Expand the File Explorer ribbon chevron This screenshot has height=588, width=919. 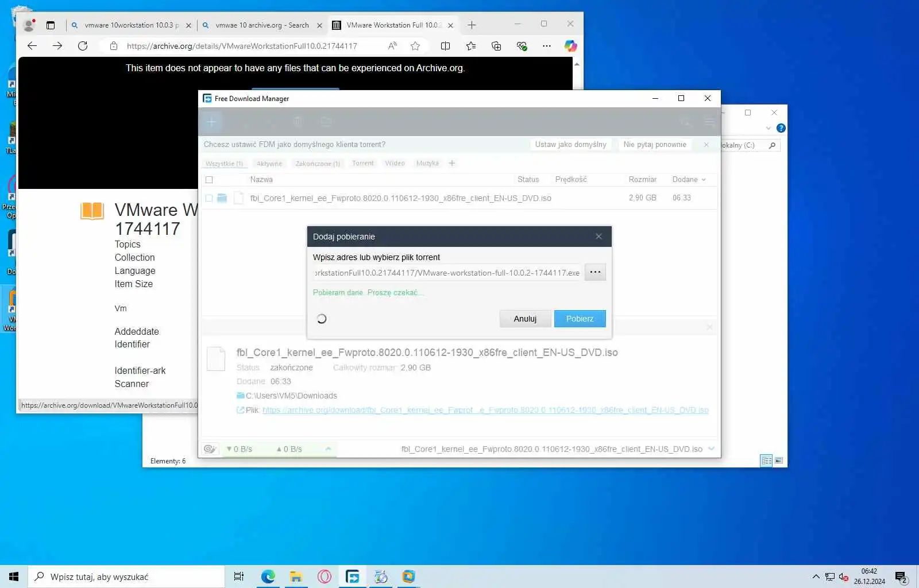768,128
